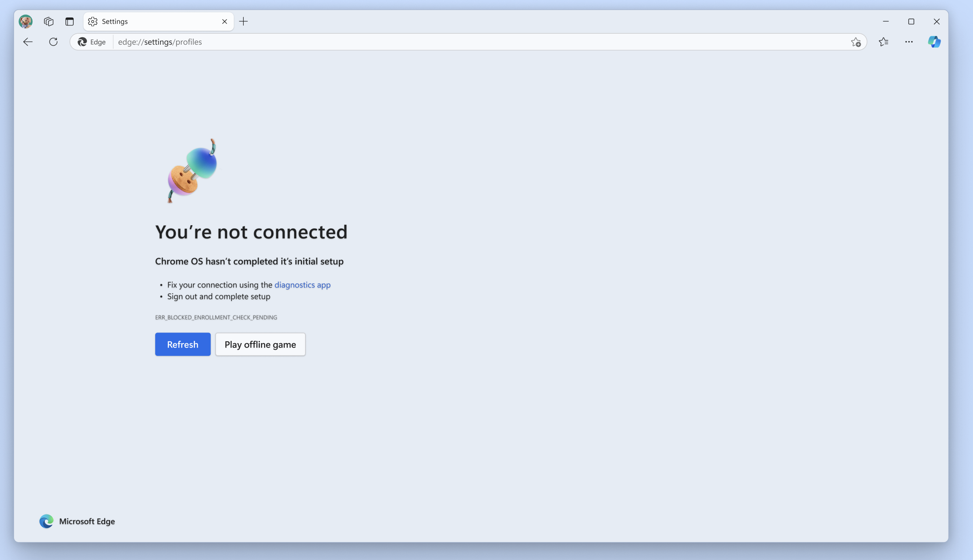
Task: Open the Workspaces icon
Action: [x=49, y=21]
